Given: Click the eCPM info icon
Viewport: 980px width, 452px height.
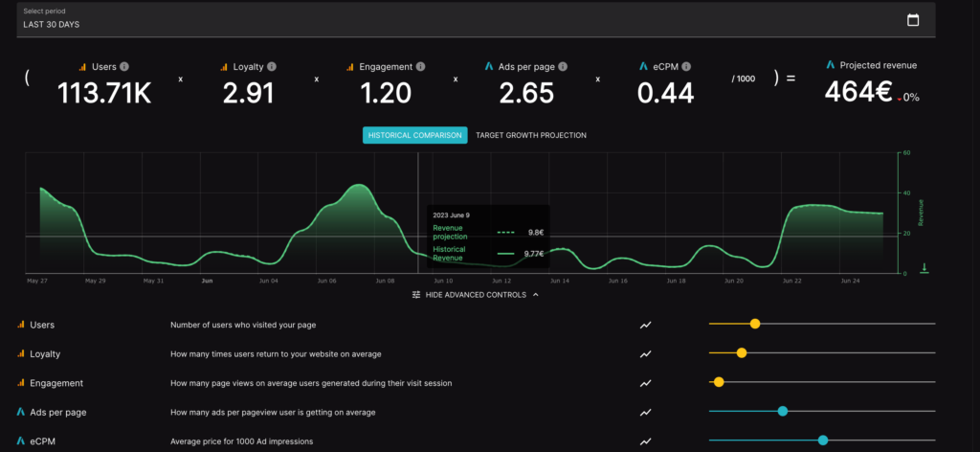Looking at the screenshot, I should [687, 67].
